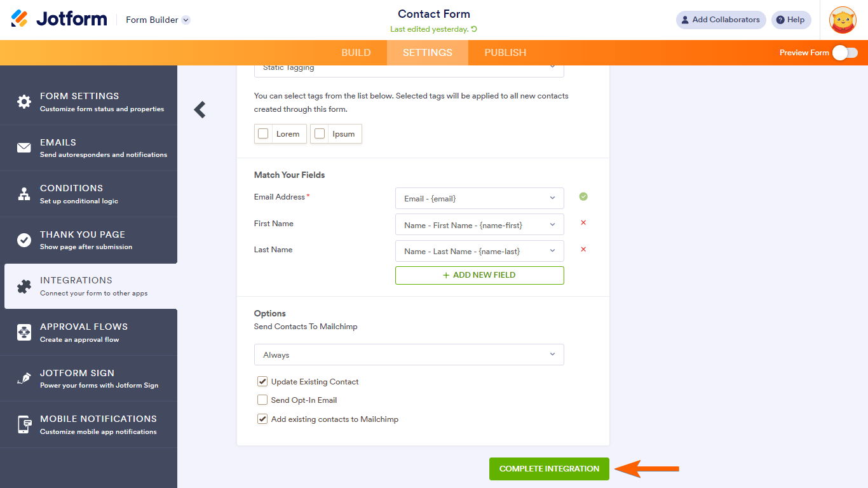
Task: Switch to the BUILD tab
Action: 356,53
